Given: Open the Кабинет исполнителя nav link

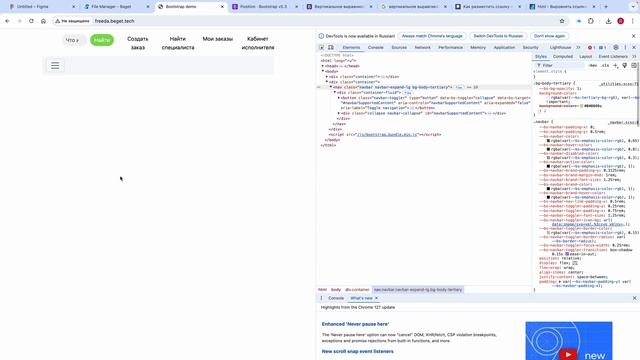Looking at the screenshot, I should pos(258,43).
